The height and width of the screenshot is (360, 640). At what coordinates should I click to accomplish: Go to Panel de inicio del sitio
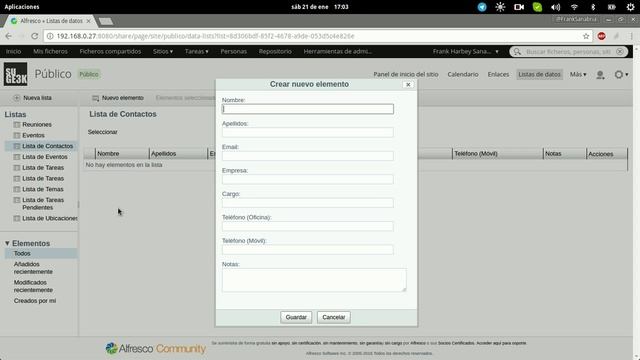click(x=406, y=74)
